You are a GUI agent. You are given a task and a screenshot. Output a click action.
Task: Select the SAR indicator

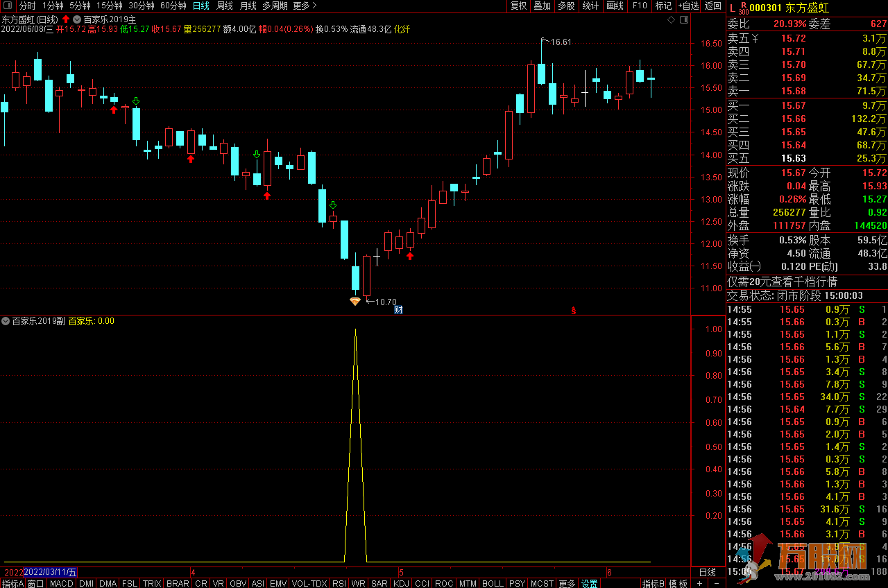[x=379, y=583]
